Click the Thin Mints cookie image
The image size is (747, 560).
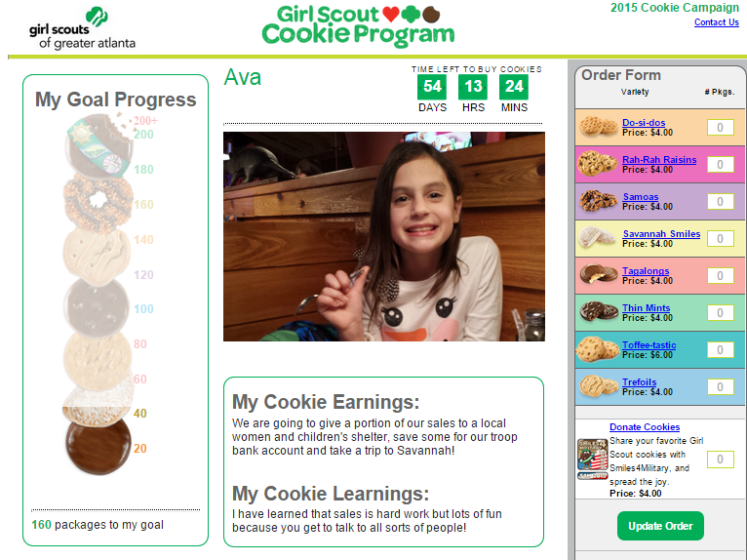point(599,311)
